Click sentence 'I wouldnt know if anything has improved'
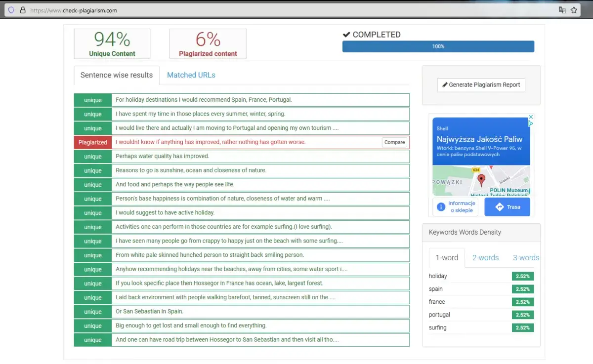Screen dimensions: 593x364 211,142
